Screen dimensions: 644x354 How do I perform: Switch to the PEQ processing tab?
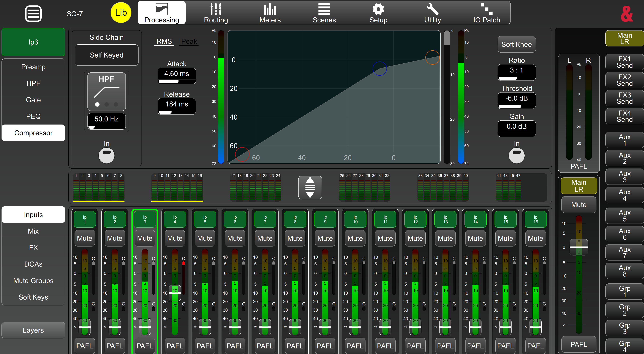33,116
